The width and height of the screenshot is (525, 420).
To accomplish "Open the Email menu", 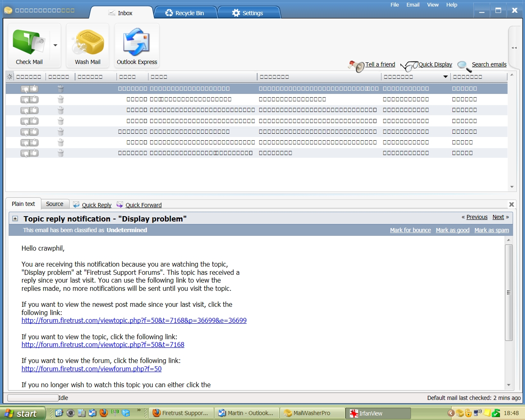I will (413, 5).
